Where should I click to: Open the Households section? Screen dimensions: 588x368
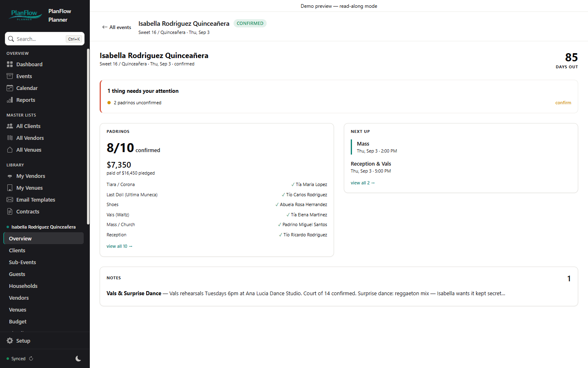(43, 286)
